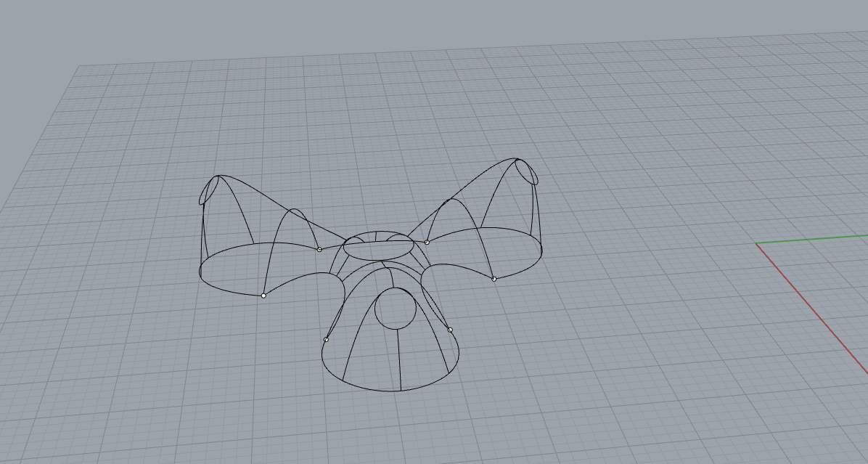Pick the point on the front lobe's right edge
Image resolution: width=868 pixels, height=464 pixels.
click(x=450, y=330)
